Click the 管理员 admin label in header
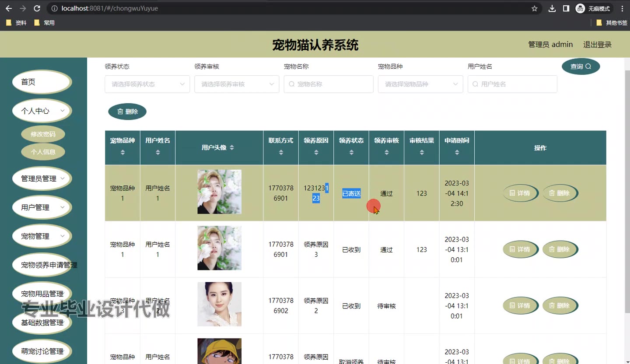 click(x=550, y=45)
